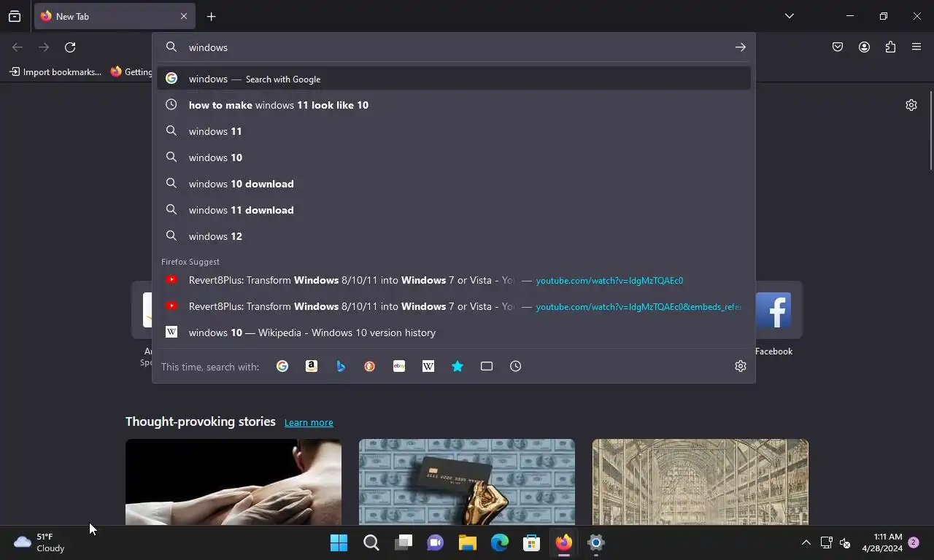Open Microsoft Store from taskbar
The height and width of the screenshot is (560, 934).
point(532,542)
